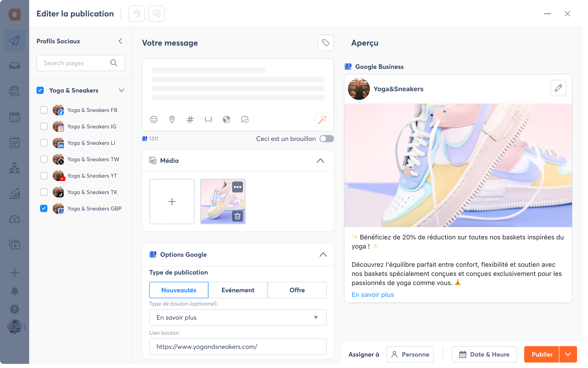
Task: Collapse the Média section chevron
Action: (x=320, y=161)
